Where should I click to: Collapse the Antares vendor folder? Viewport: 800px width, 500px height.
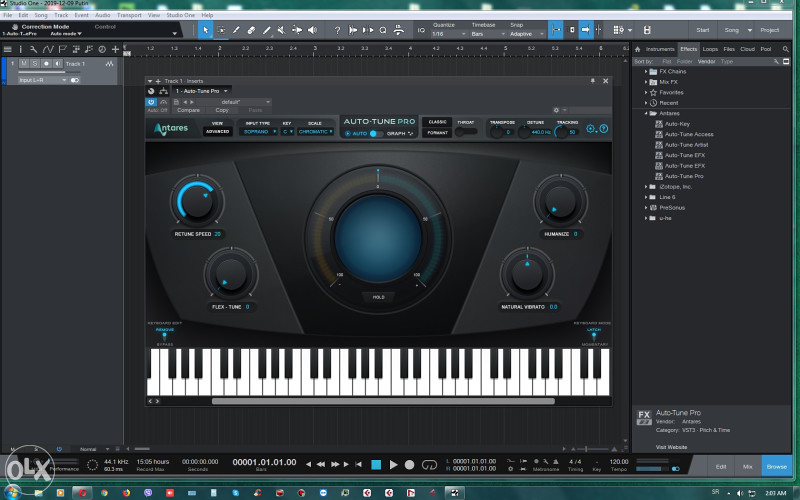click(x=646, y=113)
